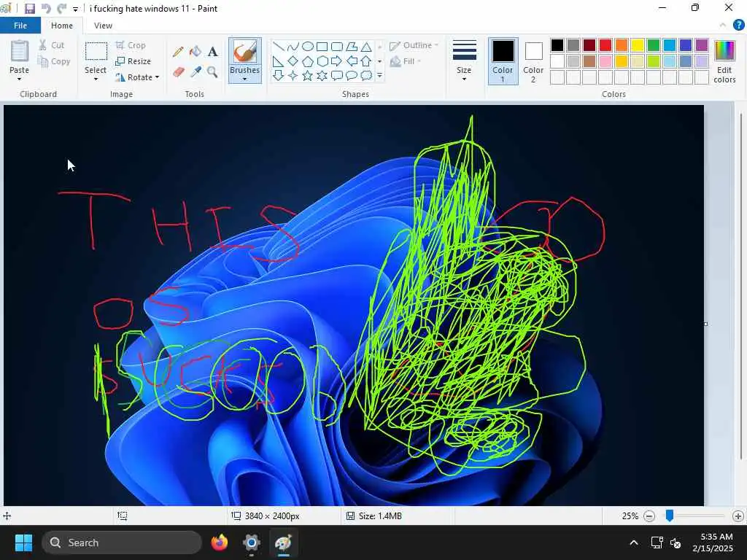Select the Text tool
This screenshot has height=560, width=747.
tap(212, 52)
